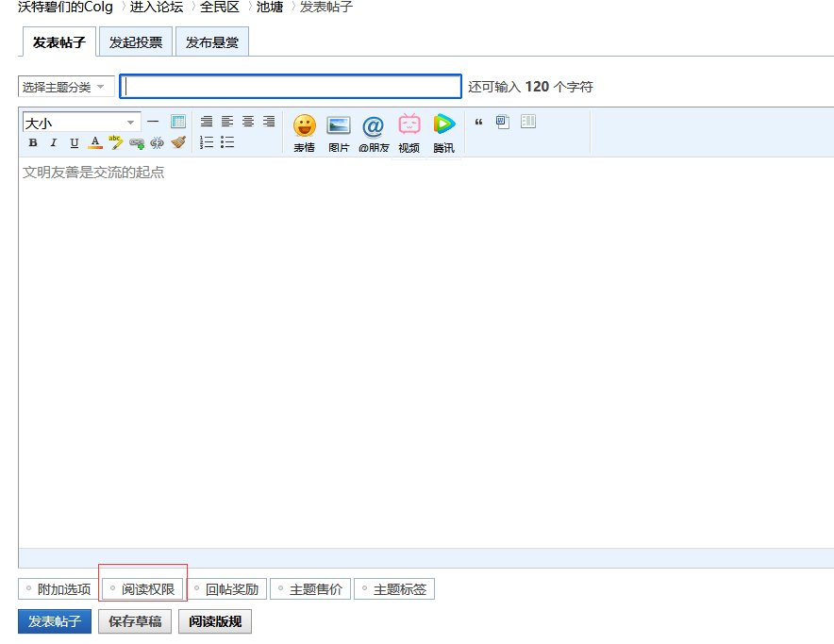The image size is (834, 644).
Task: Open the abc highlight color tool
Action: [115, 142]
